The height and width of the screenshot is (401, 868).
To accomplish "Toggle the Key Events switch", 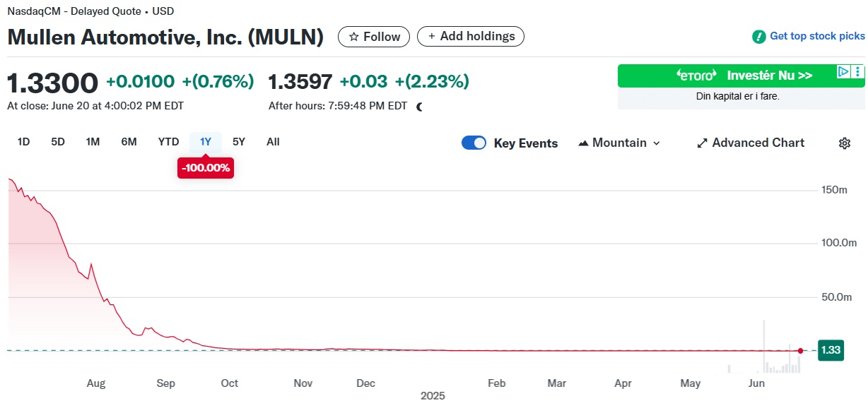I will 474,143.
